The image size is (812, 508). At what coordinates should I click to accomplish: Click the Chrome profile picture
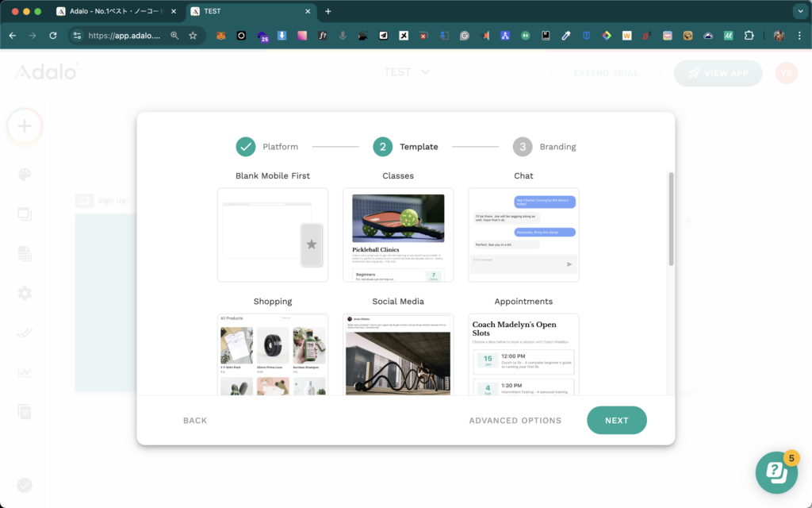pyautogui.click(x=779, y=36)
